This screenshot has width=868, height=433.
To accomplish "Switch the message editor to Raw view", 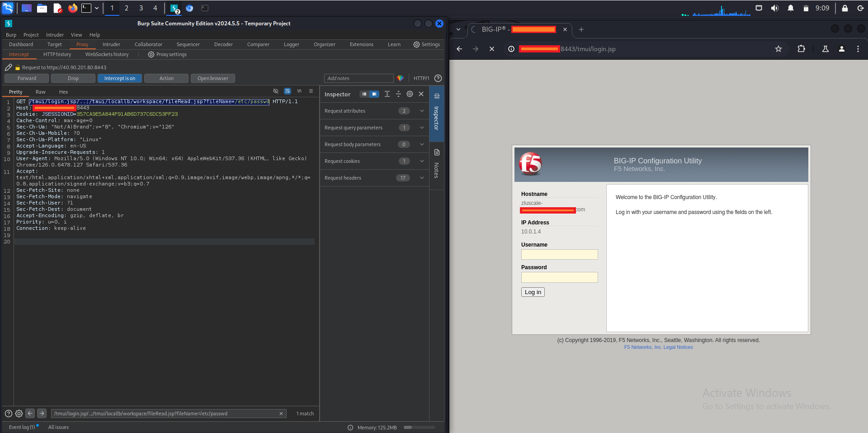I will [41, 92].
